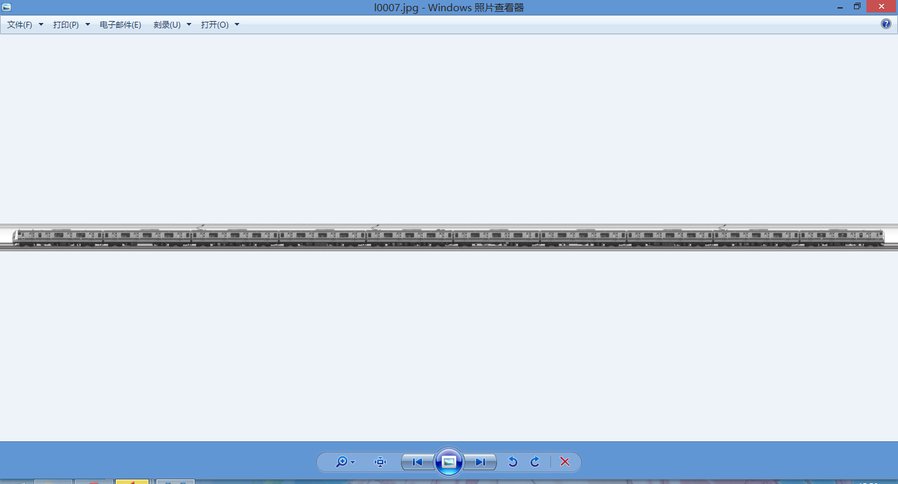Go to the previous photo

point(417,462)
